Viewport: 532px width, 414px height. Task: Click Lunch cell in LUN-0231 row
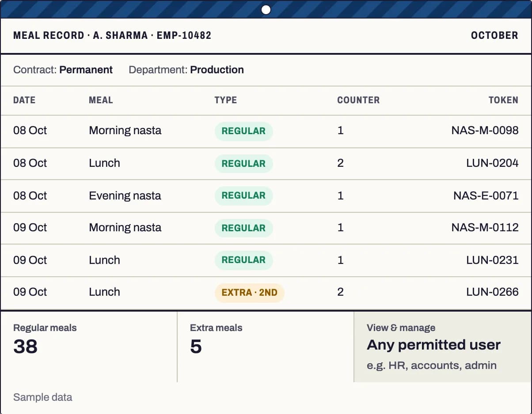[x=104, y=260]
